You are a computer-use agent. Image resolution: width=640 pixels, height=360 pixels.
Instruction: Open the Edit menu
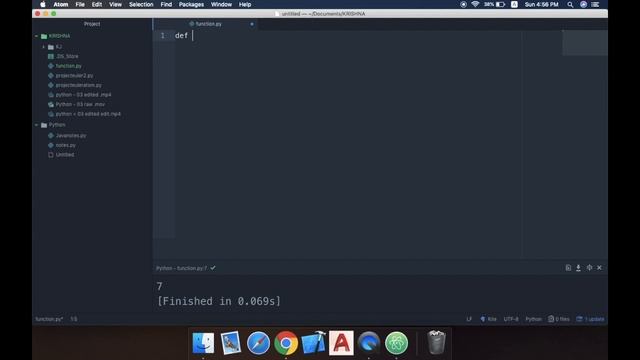(x=97, y=4)
